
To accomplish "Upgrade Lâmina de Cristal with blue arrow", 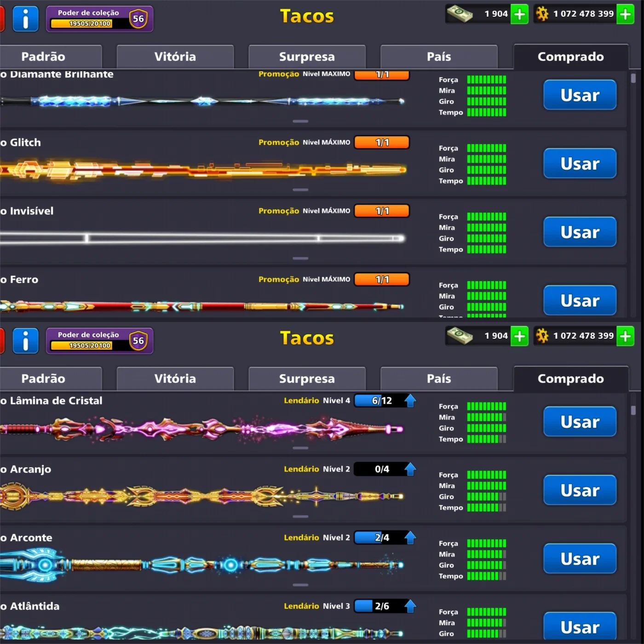I will click(410, 401).
